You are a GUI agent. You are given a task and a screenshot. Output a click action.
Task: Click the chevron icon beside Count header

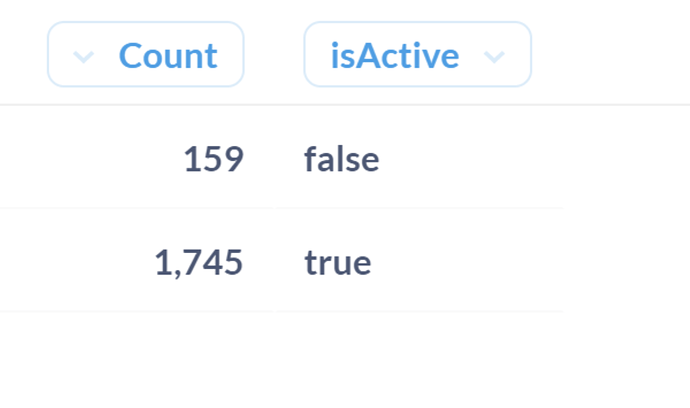tap(84, 57)
